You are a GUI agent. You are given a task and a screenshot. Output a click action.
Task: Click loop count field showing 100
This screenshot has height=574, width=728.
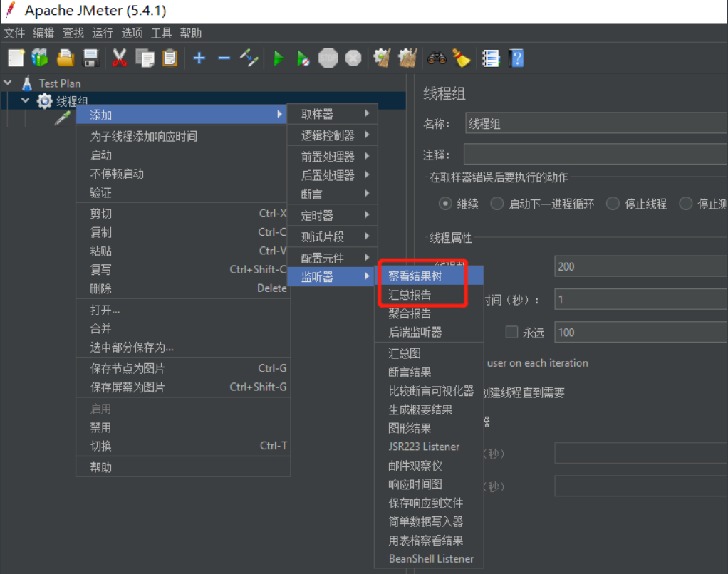click(x=641, y=333)
